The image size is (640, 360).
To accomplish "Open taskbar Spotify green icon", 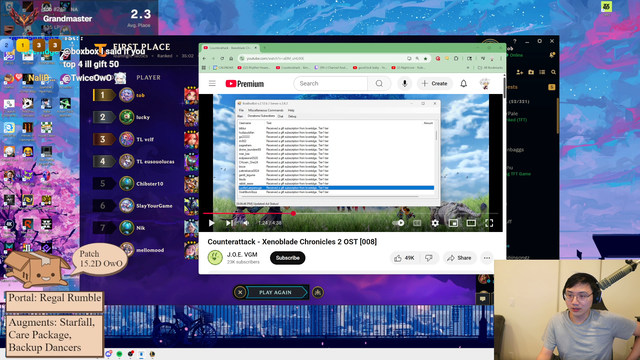I will [x=119, y=354].
